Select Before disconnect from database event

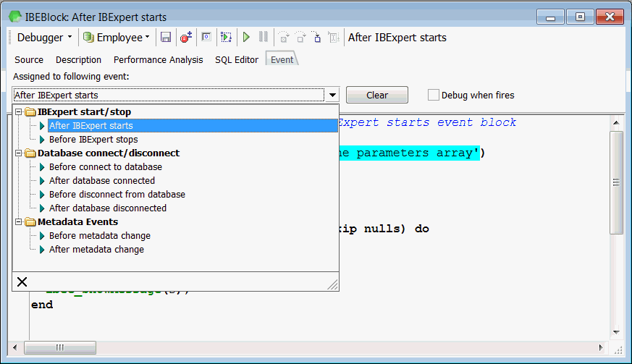point(117,194)
